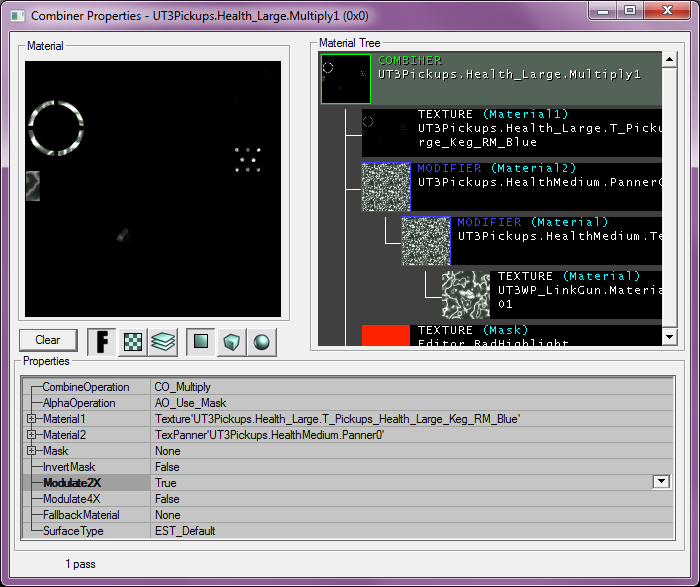The height and width of the screenshot is (587, 700).
Task: Toggle the checkerboard background icon
Action: (x=132, y=342)
